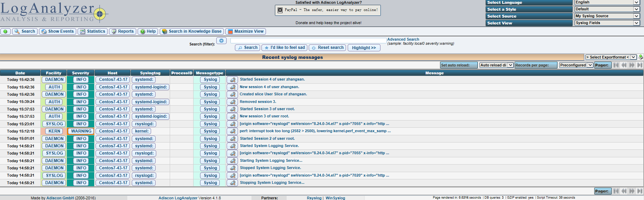This screenshot has width=644, height=200.
Task: Open details icon for 'Started Session 2 of user root'
Action: pos(232,139)
